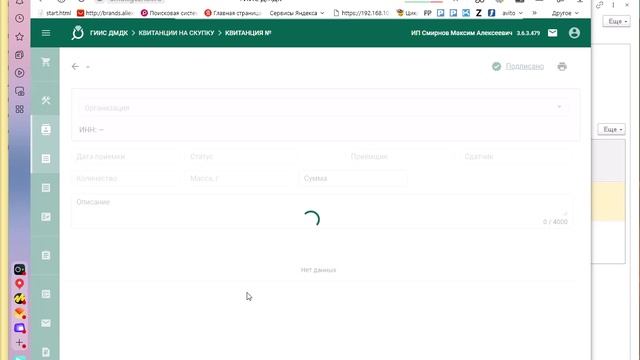Click КВИТАНЦИЯ № breadcrumb item
This screenshot has height=360, width=640.
[x=248, y=33]
